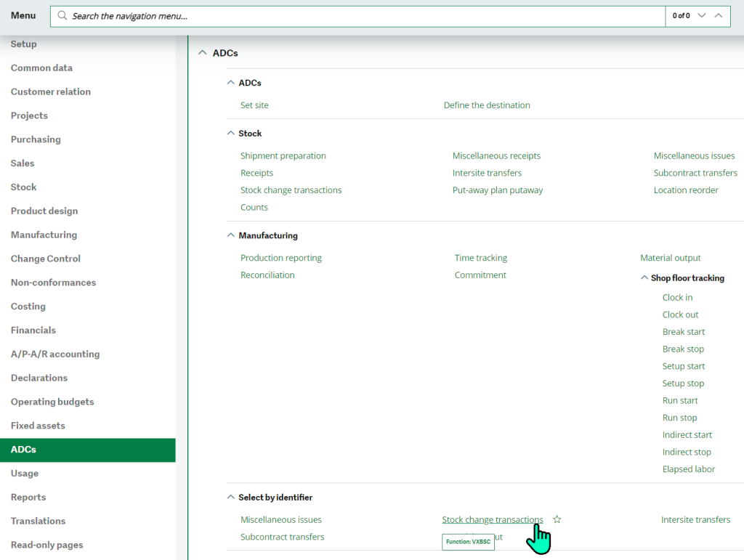Collapse the Stock group chevron
744x560 pixels.
click(231, 134)
